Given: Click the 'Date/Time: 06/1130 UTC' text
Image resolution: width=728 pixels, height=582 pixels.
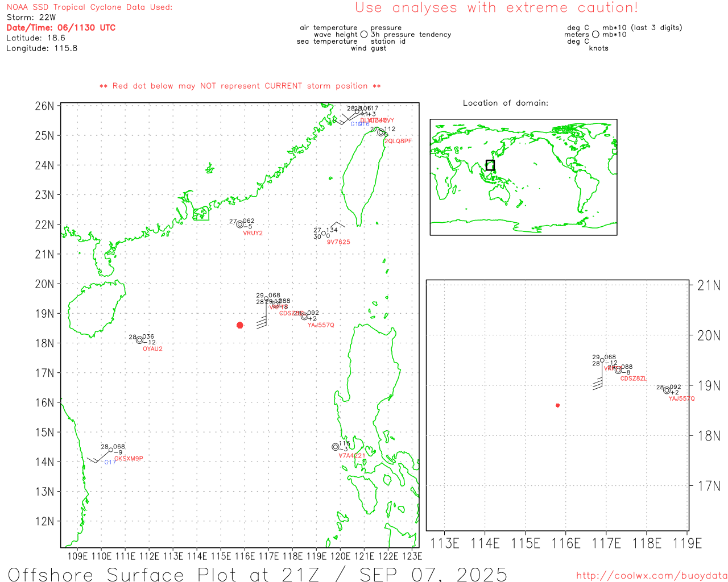Looking at the screenshot, I should 61,28.
